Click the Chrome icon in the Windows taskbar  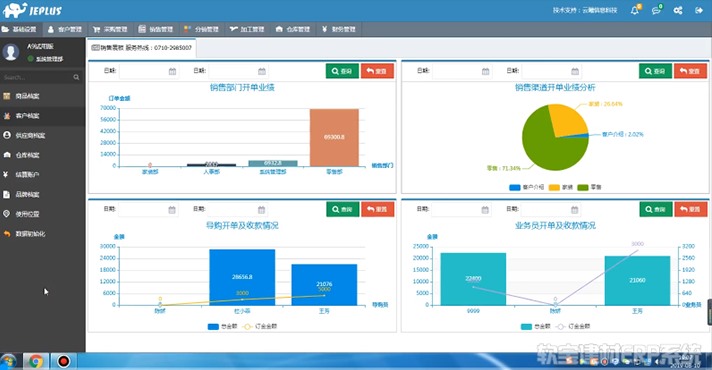coord(36,361)
